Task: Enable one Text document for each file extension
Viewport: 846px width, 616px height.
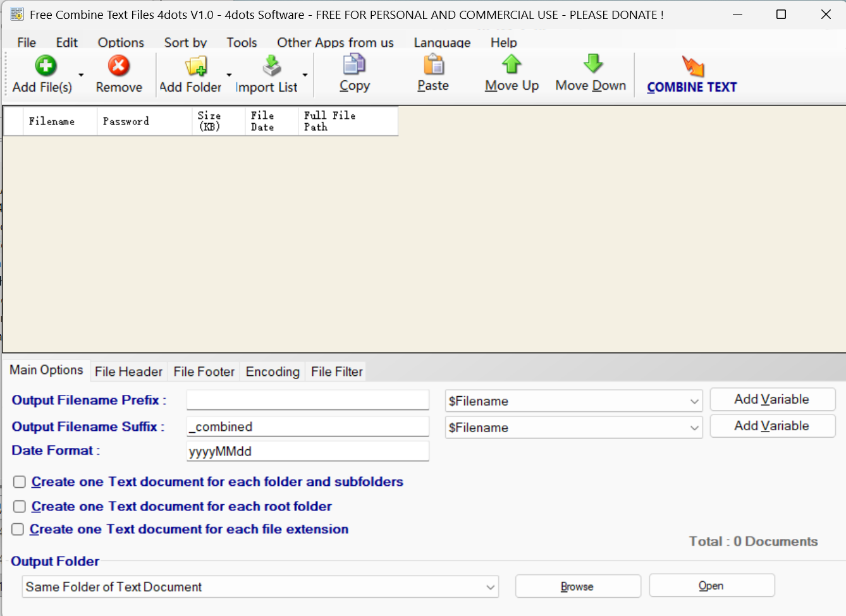Action: point(19,529)
